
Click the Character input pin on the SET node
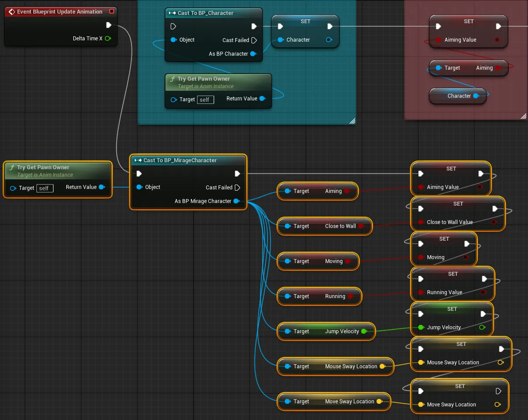click(280, 40)
